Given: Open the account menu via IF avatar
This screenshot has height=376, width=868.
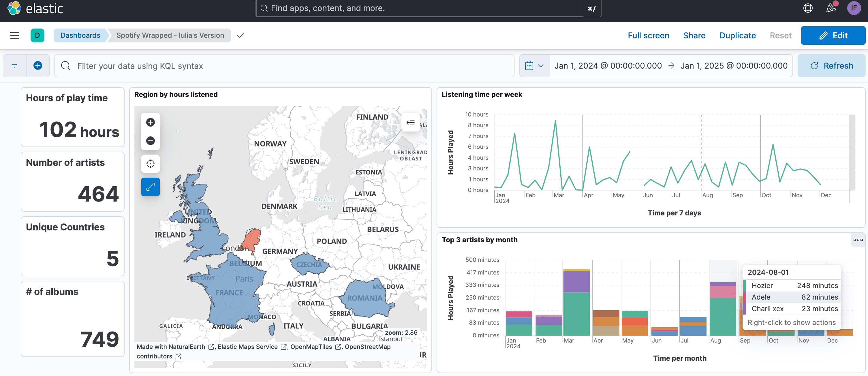Looking at the screenshot, I should (x=854, y=8).
